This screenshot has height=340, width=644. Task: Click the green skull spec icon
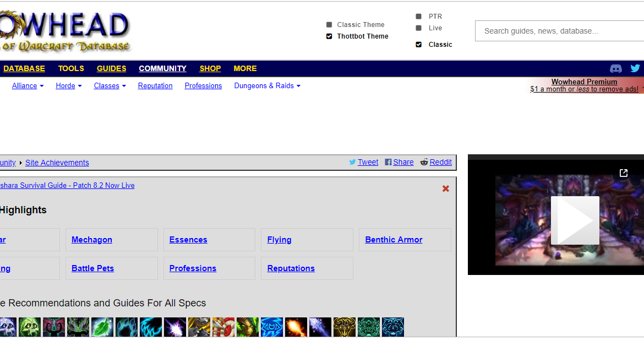point(30,327)
